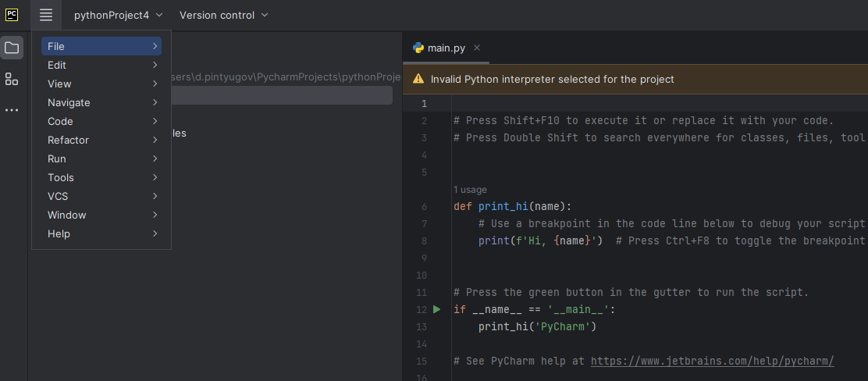868x381 pixels.
Task: Open the Version control dropdown
Action: point(224,15)
